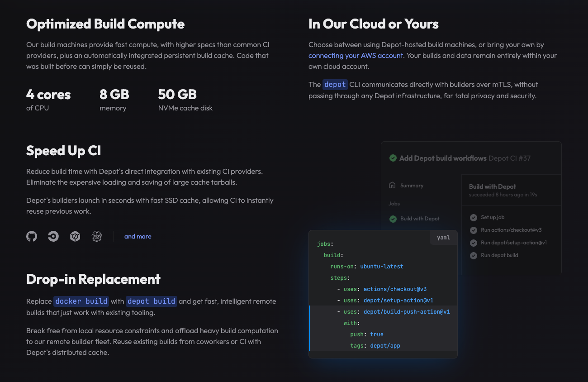This screenshot has width=588, height=382.
Task: Click the 'build:' line in yaml code
Action: point(333,255)
